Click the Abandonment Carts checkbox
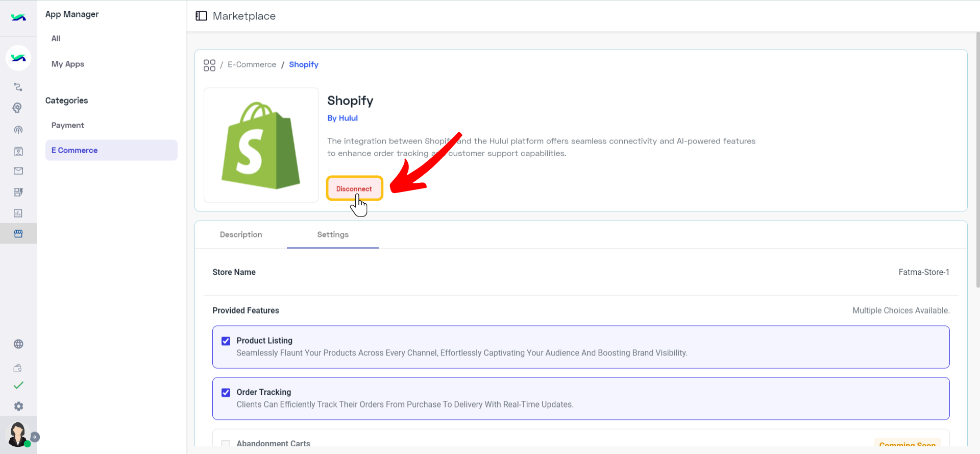980x454 pixels. [226, 444]
